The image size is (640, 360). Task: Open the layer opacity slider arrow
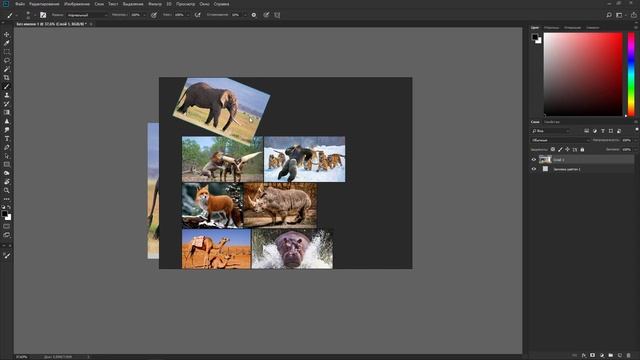pyautogui.click(x=635, y=140)
